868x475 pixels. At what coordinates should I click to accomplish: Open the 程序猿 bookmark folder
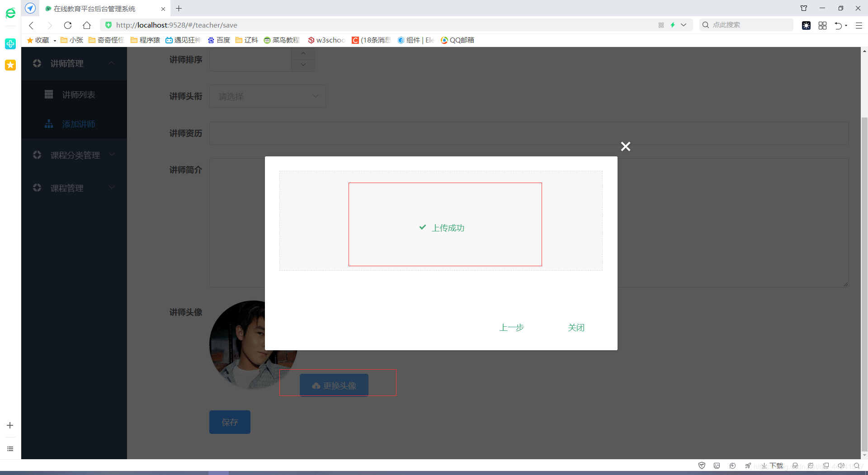(146, 40)
